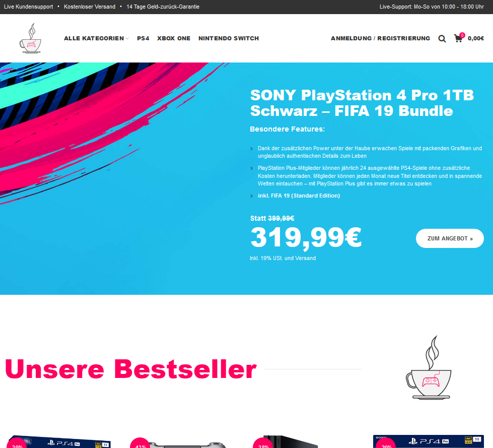Open the search magnifier icon
This screenshot has width=493, height=448.
point(442,38)
